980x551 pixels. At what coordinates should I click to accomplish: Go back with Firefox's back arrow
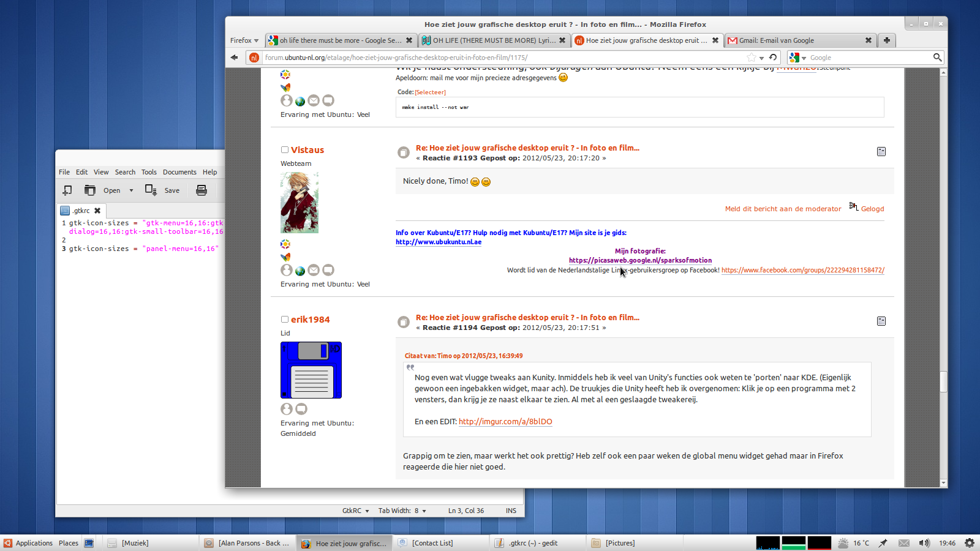coord(234,58)
